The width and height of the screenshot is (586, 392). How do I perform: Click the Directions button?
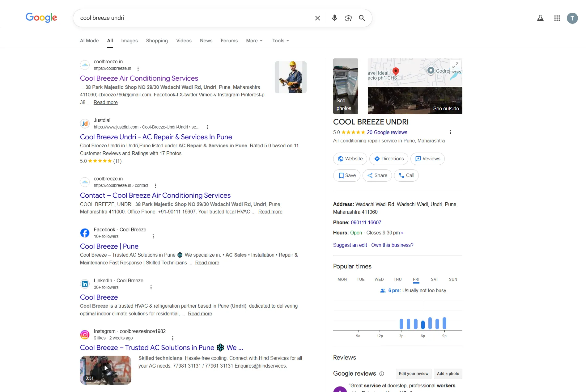tap(389, 159)
